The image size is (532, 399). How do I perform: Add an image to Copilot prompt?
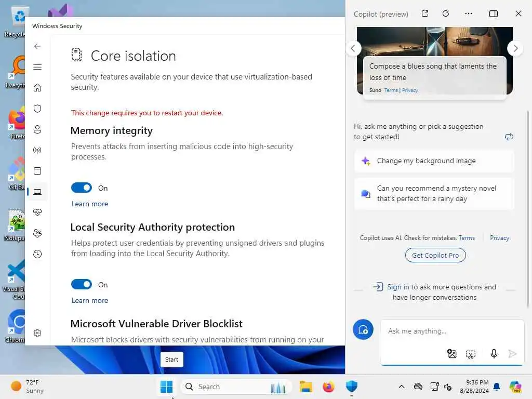click(x=451, y=354)
